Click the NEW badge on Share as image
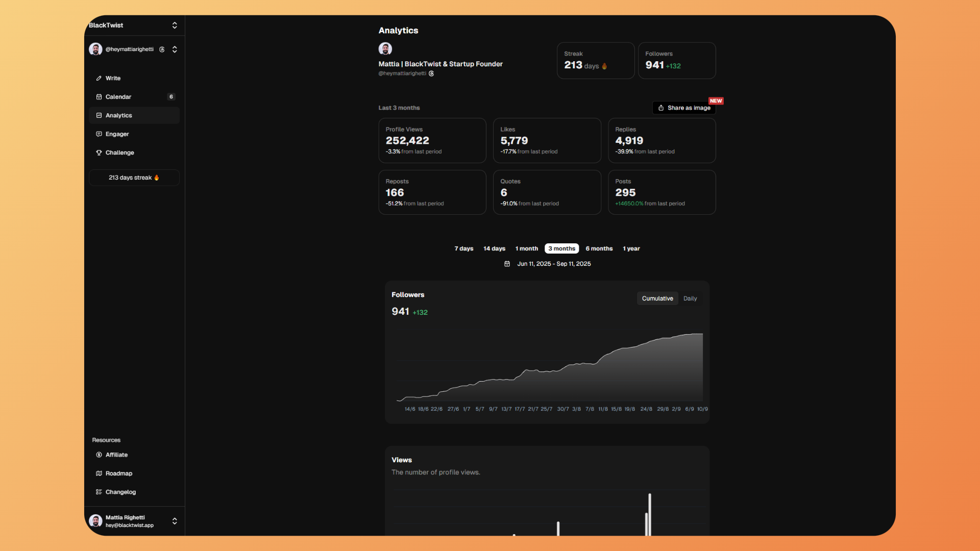Image resolution: width=980 pixels, height=551 pixels. [716, 101]
